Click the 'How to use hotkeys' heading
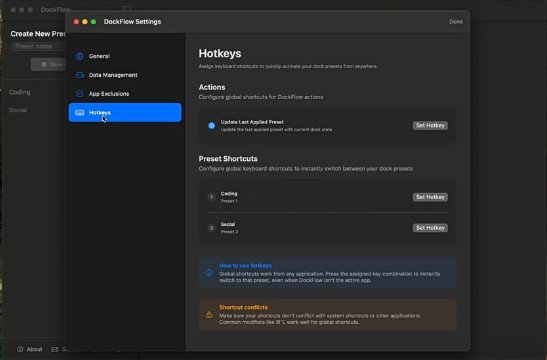Screen dimensions: 547x360 (x=245, y=265)
